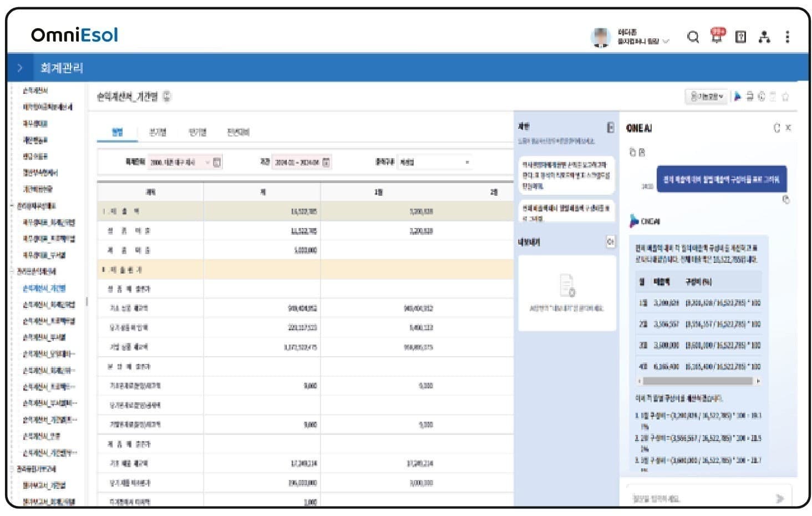
Task: Click the 회계관리 module title in the blue bar
Action: pyautogui.click(x=62, y=68)
